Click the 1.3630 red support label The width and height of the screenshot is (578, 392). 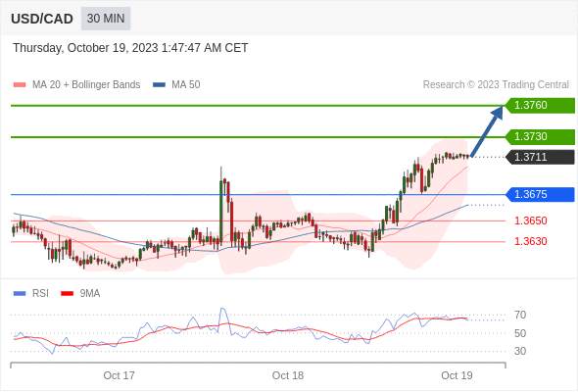tap(530, 241)
